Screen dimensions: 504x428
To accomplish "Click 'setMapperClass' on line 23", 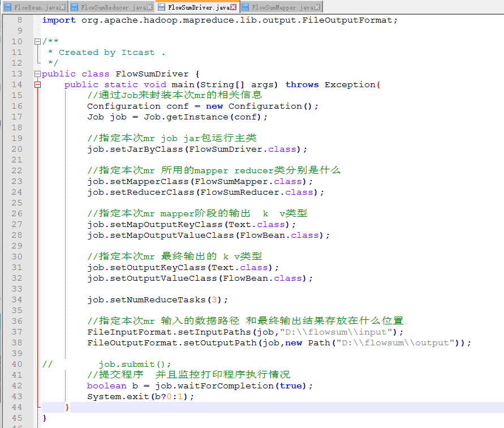I will [x=149, y=182].
